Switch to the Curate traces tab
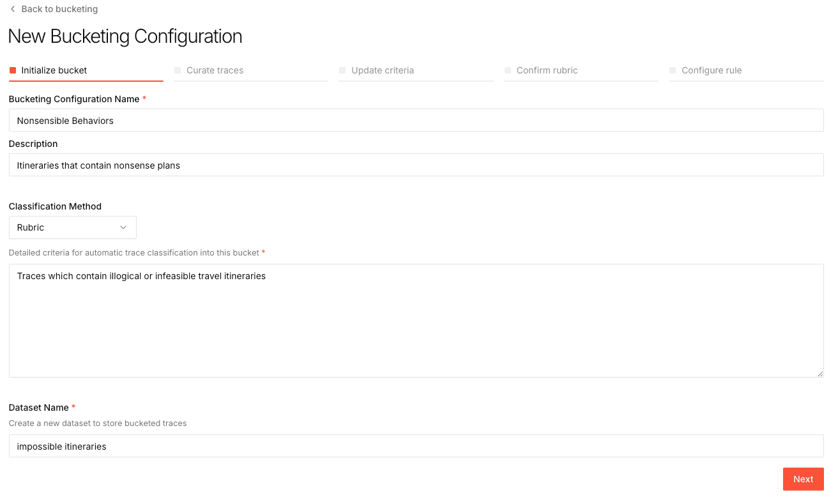 pyautogui.click(x=213, y=70)
